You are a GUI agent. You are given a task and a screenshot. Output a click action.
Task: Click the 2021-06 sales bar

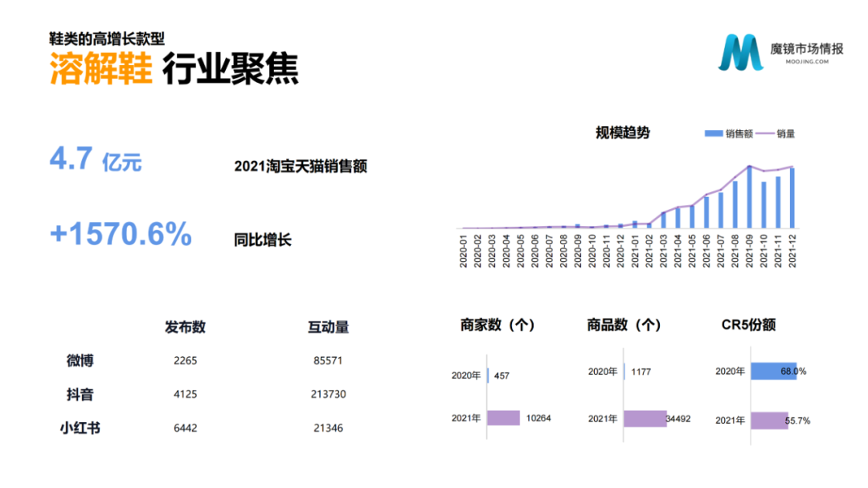point(706,212)
